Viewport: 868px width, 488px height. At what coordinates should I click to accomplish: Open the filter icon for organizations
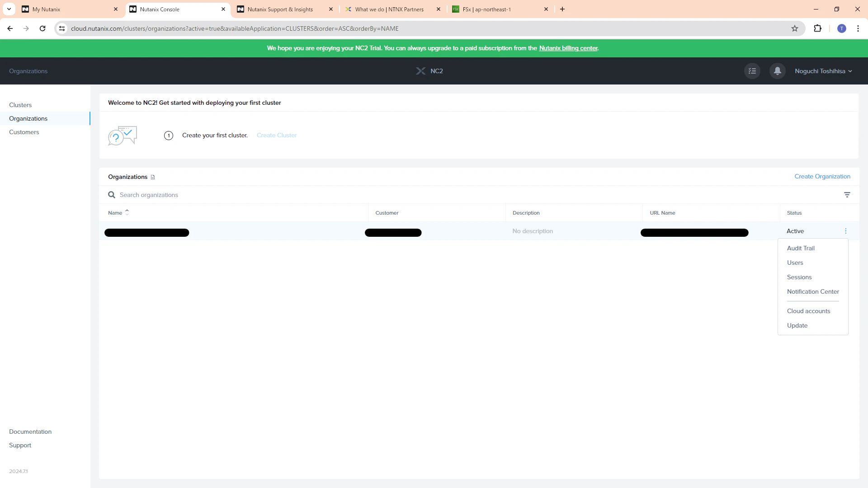tap(847, 195)
